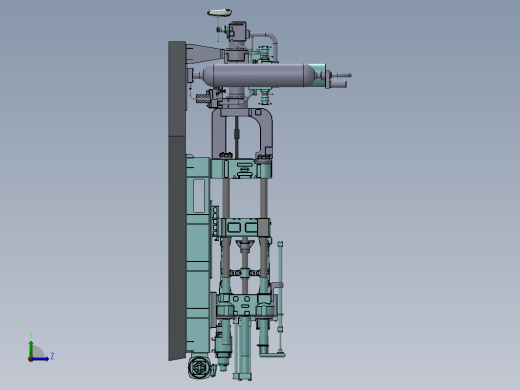Click the blue Z axis arrow
This screenshot has width=520, height=390.
[x=41, y=359]
